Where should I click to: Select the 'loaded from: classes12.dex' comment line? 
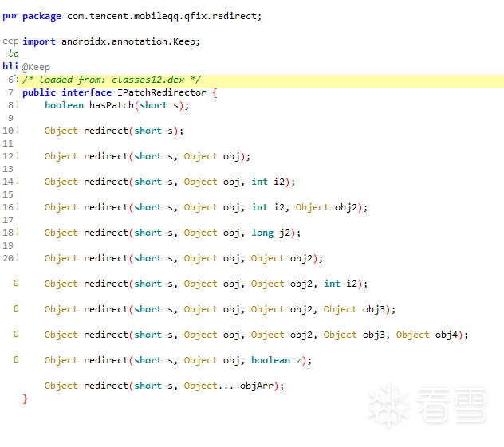point(112,80)
